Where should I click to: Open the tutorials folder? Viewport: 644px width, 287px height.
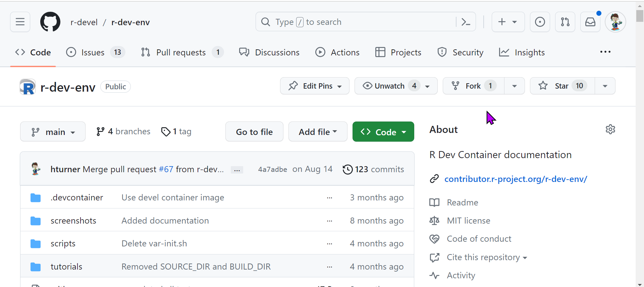tap(66, 267)
